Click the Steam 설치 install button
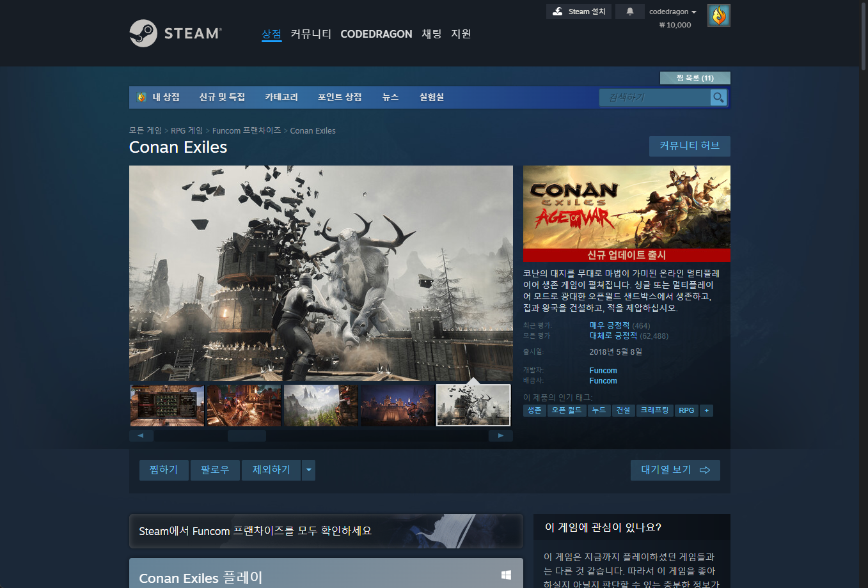 pos(579,12)
